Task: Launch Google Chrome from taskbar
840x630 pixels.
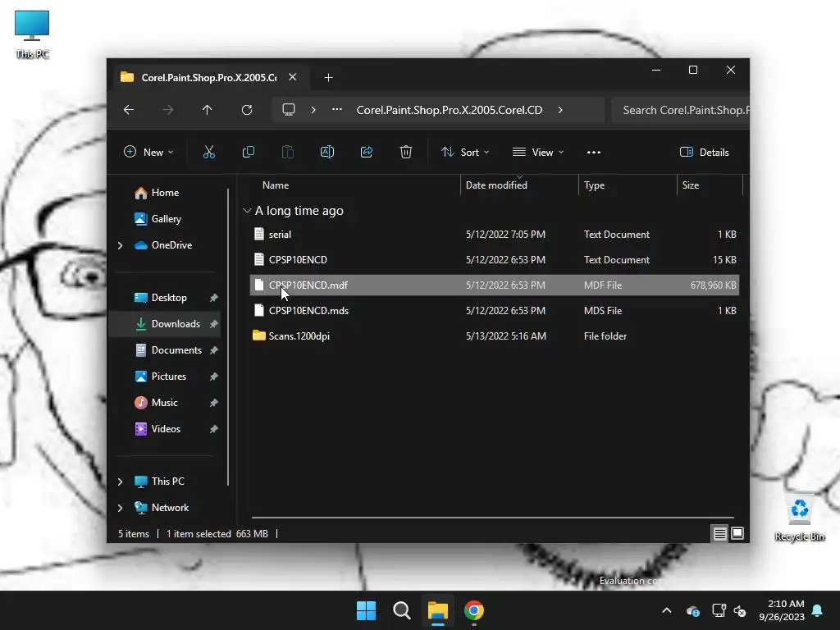Action: pyautogui.click(x=473, y=610)
